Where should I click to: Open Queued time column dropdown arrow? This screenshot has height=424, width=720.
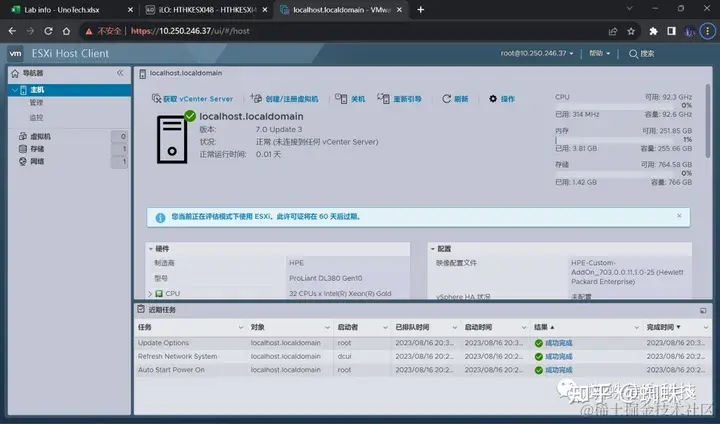point(454,328)
